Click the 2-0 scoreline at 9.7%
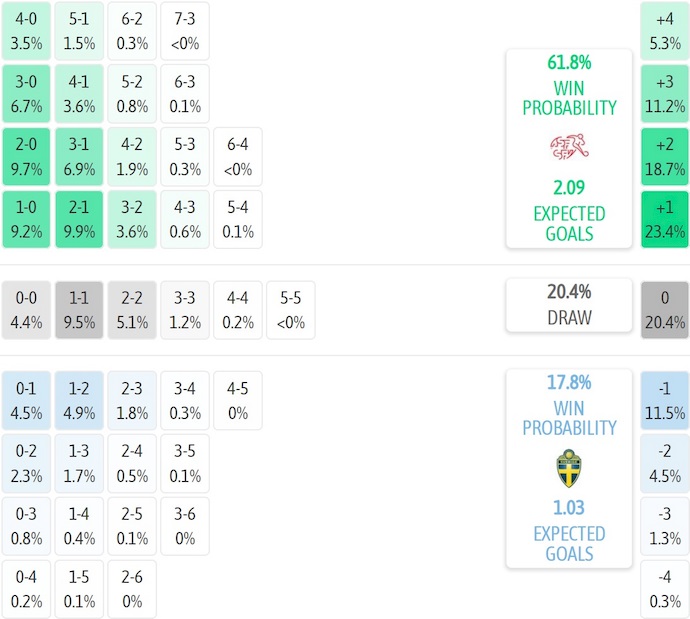 tap(27, 157)
